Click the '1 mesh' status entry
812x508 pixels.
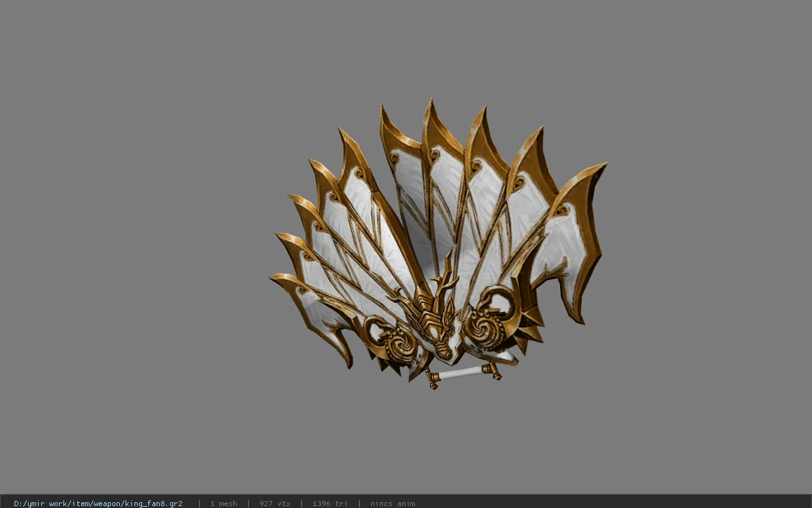(223, 504)
